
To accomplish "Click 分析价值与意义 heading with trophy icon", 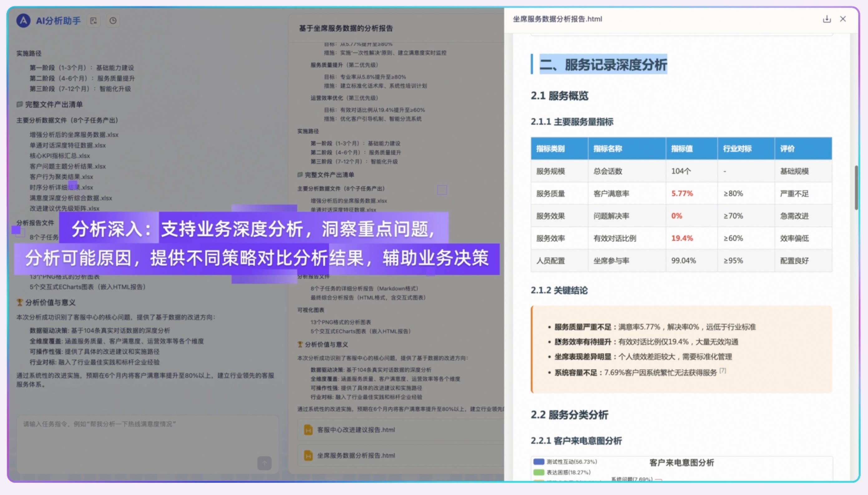I will click(50, 302).
